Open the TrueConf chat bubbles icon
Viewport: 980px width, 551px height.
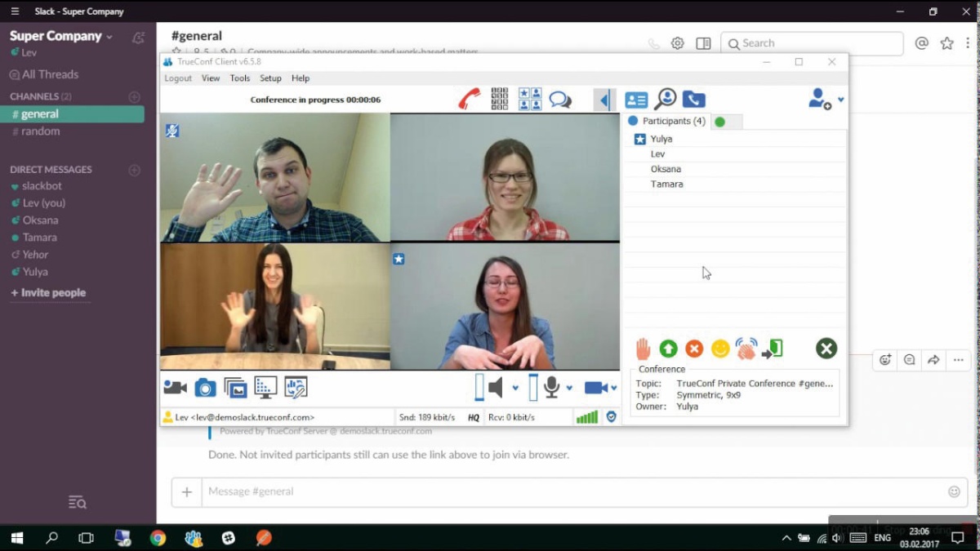pyautogui.click(x=560, y=100)
